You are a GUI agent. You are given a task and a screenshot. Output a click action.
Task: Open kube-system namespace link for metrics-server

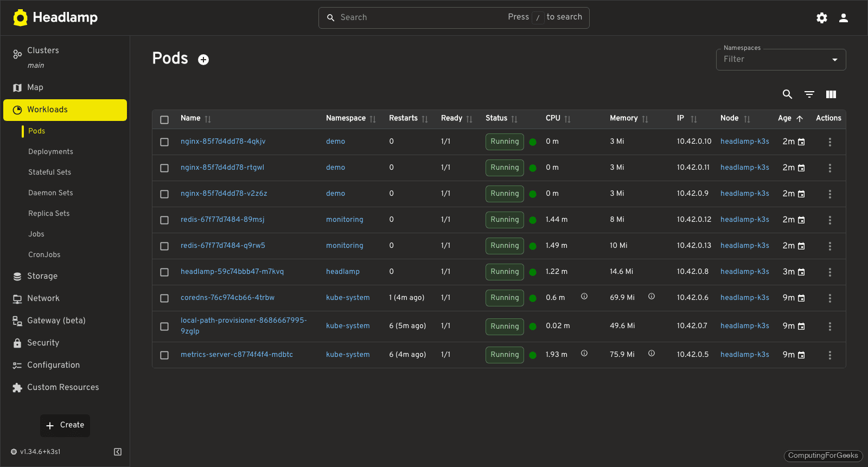tap(348, 355)
